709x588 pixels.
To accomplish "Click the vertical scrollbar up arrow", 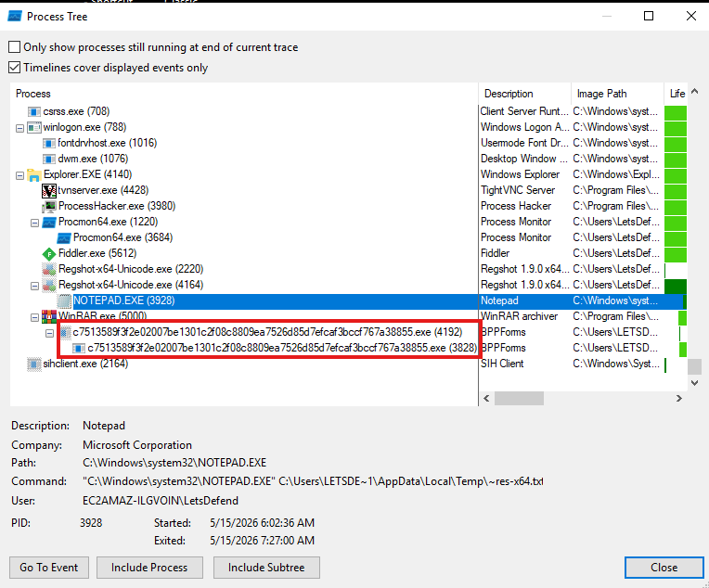I will (x=694, y=91).
